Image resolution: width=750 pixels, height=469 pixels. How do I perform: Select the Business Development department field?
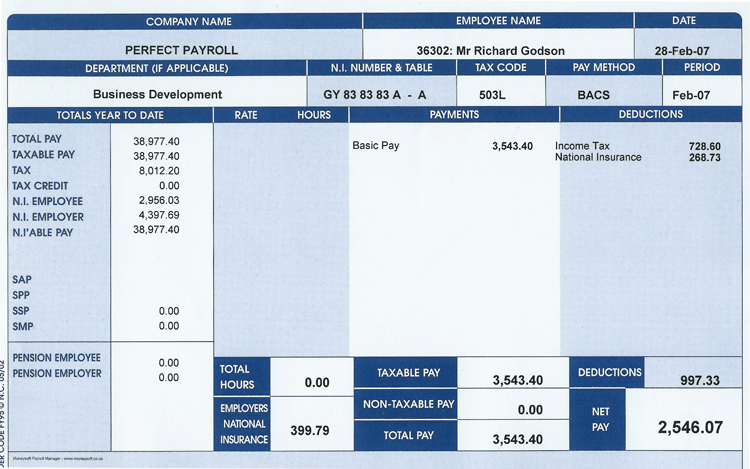point(157,94)
